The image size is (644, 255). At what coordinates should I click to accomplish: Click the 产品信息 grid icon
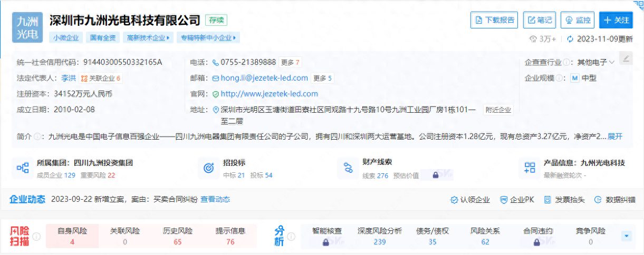[529, 168]
